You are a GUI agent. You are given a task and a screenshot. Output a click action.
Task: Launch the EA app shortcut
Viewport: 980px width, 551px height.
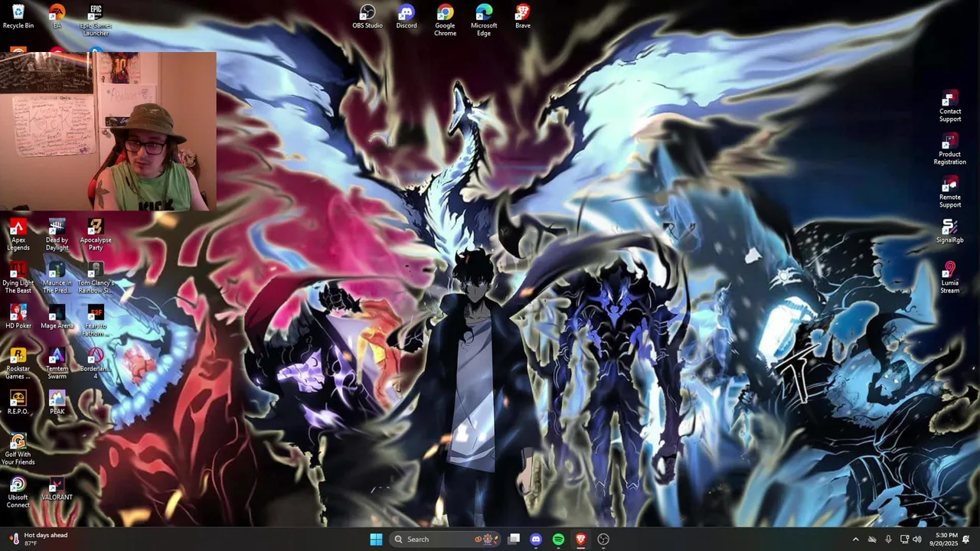pos(57,17)
